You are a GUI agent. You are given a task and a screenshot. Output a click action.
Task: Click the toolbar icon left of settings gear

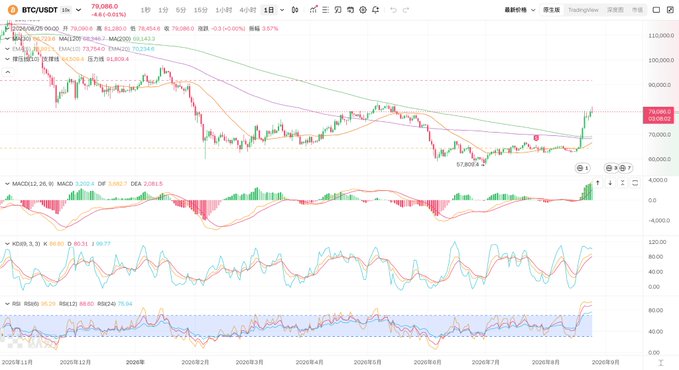click(x=350, y=10)
